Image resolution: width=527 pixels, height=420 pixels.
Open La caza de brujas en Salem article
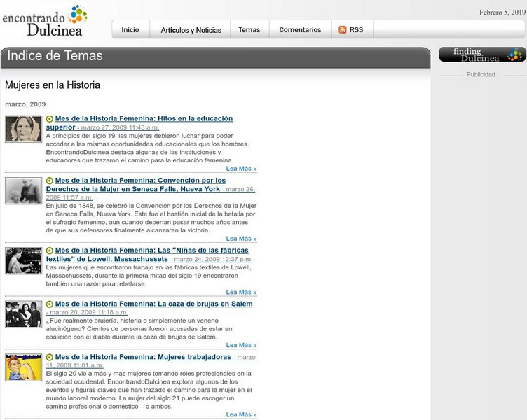(x=154, y=304)
